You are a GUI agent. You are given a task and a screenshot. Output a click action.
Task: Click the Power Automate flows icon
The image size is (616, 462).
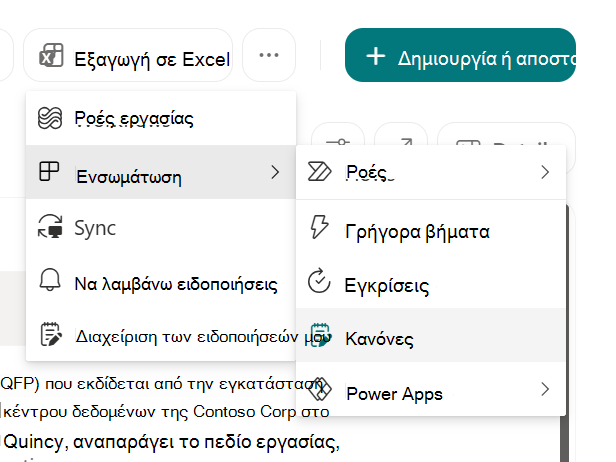(319, 172)
